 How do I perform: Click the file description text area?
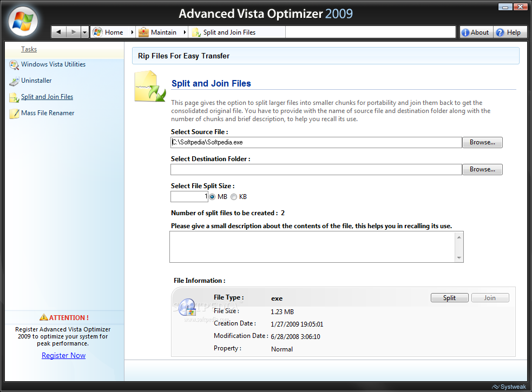(x=312, y=247)
